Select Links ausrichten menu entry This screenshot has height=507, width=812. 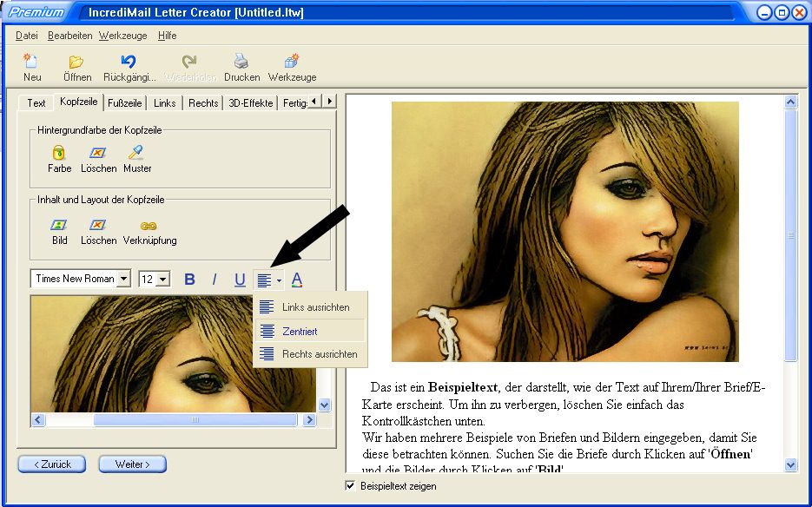310,307
